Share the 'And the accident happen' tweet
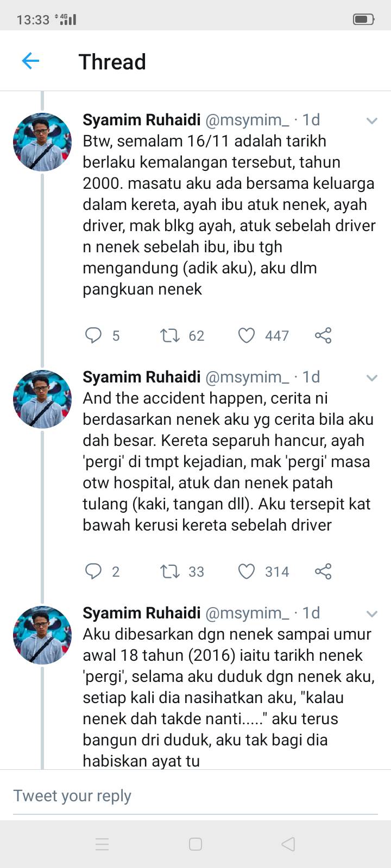Image resolution: width=391 pixels, height=868 pixels. (323, 571)
